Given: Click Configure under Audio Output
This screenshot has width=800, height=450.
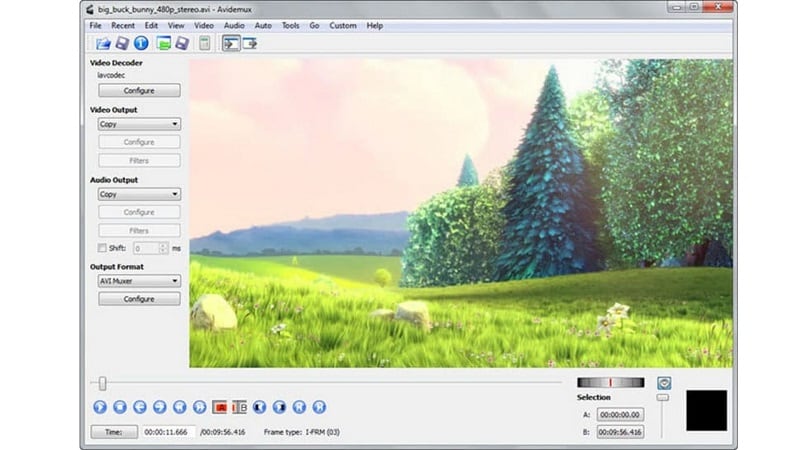Looking at the screenshot, I should 139,212.
